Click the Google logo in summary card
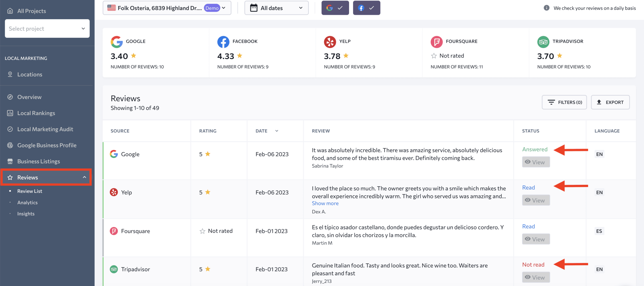The height and width of the screenshot is (286, 644). tap(117, 42)
